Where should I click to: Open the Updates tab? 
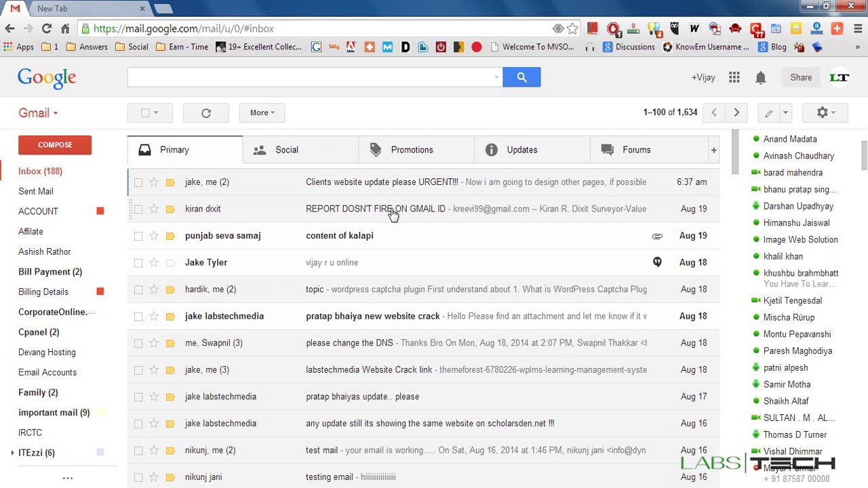coord(532,150)
